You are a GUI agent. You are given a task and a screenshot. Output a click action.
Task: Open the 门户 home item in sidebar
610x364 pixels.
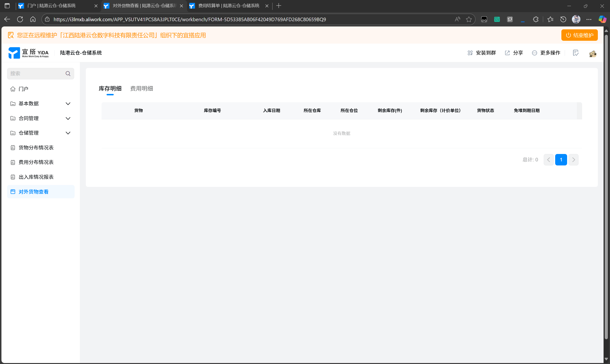[x=23, y=89]
